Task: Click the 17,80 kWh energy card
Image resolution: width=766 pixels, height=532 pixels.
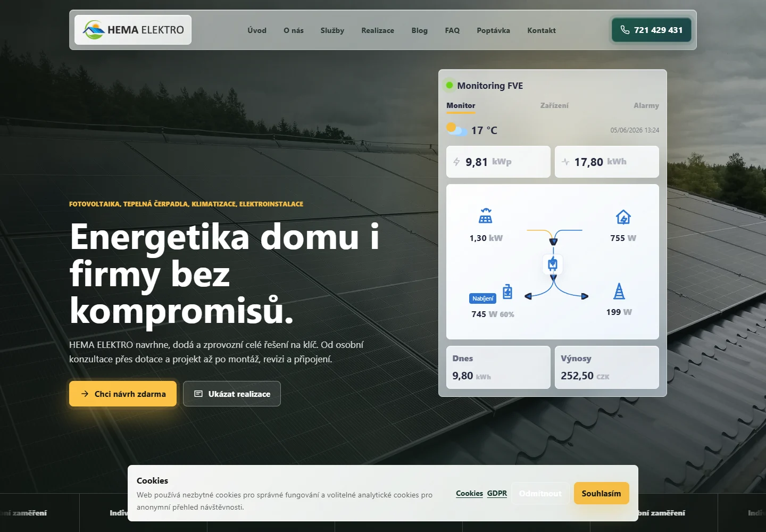Action: click(x=607, y=162)
